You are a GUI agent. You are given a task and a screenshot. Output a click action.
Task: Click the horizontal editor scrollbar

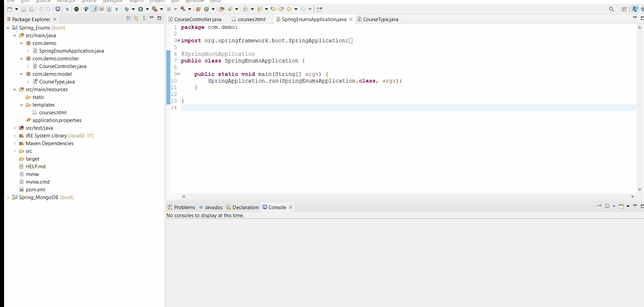coord(402,197)
